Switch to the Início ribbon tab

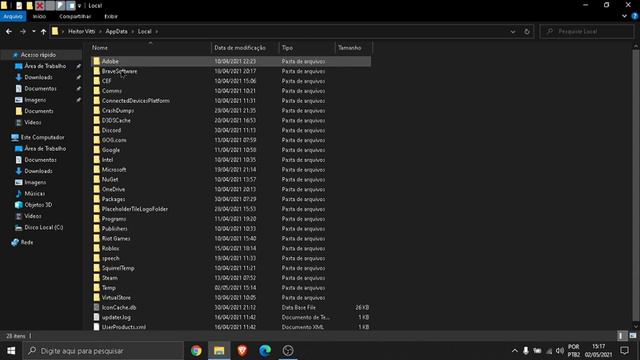39,16
